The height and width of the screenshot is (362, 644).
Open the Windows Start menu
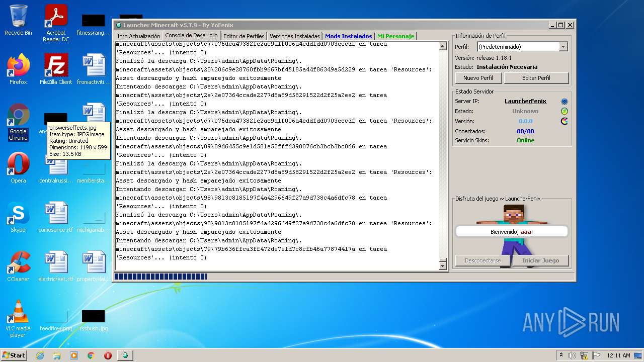pyautogui.click(x=14, y=355)
